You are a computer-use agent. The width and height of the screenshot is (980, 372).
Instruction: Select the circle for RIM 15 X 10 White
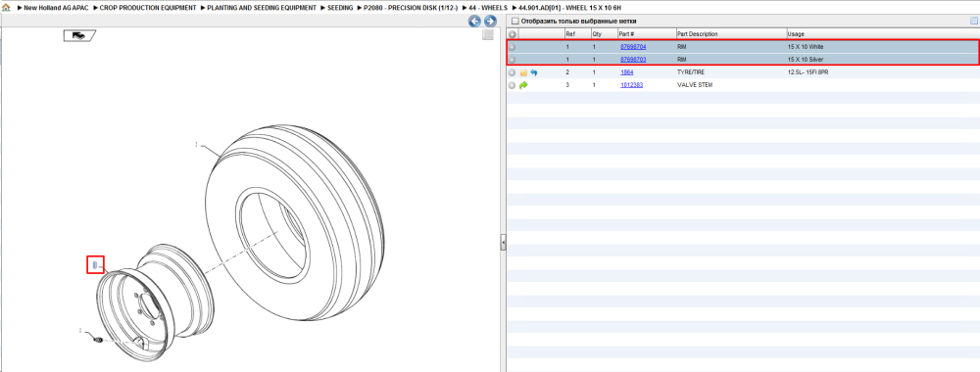[512, 47]
